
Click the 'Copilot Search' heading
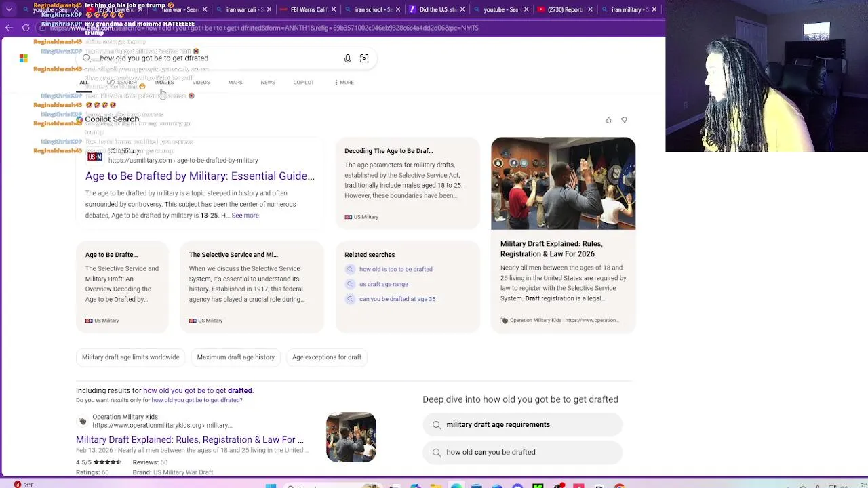[x=112, y=119]
